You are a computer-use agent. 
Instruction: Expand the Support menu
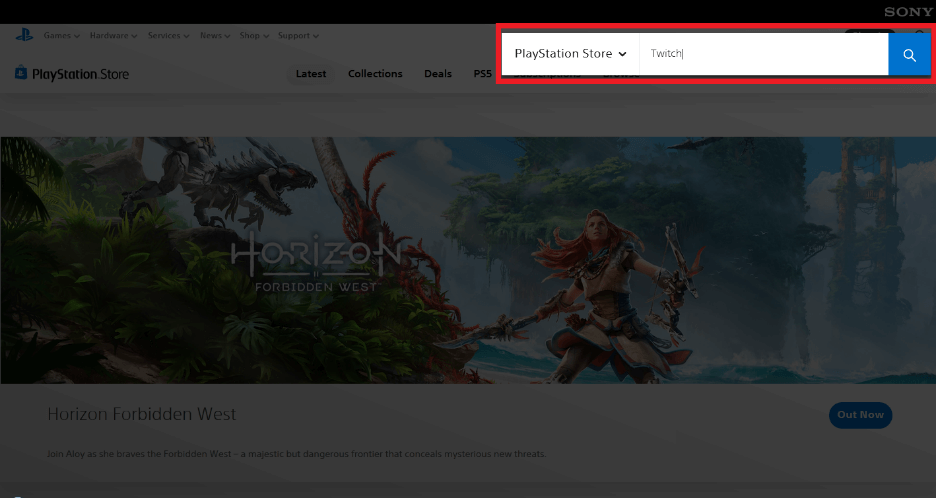click(298, 36)
